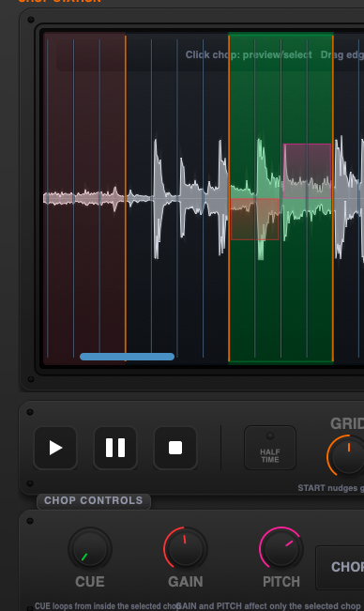Click the GAIN knob

tap(186, 549)
